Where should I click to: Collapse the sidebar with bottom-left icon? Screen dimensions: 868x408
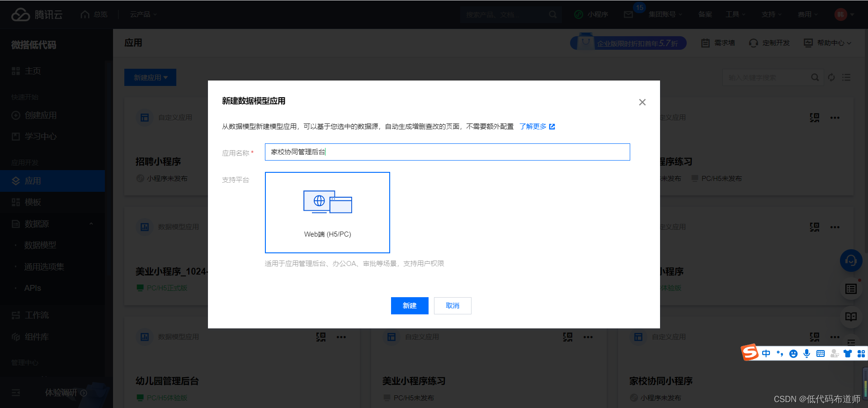tap(16, 393)
